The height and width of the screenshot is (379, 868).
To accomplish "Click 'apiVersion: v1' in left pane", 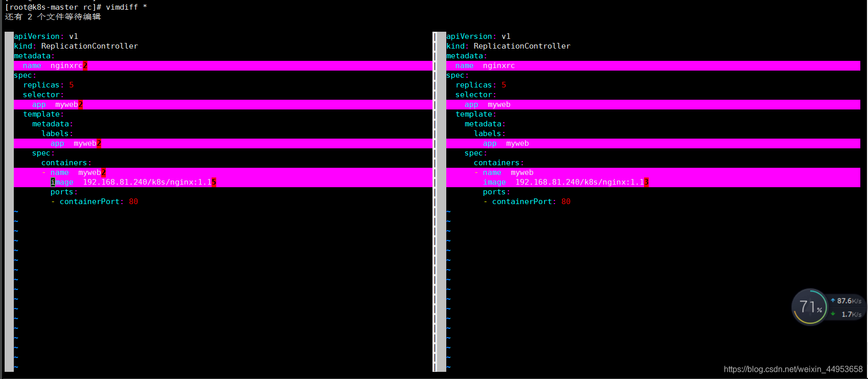I will 46,36.
